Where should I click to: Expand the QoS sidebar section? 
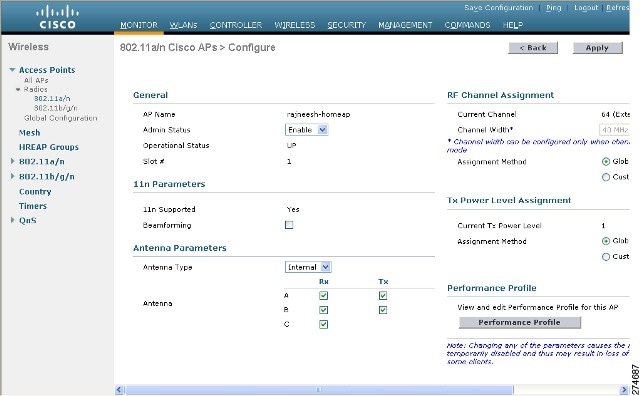click(12, 220)
